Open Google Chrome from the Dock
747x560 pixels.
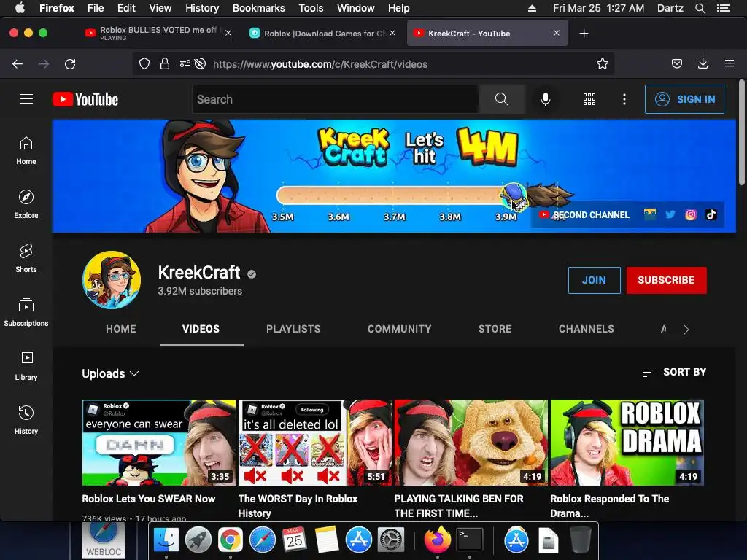coord(230,540)
